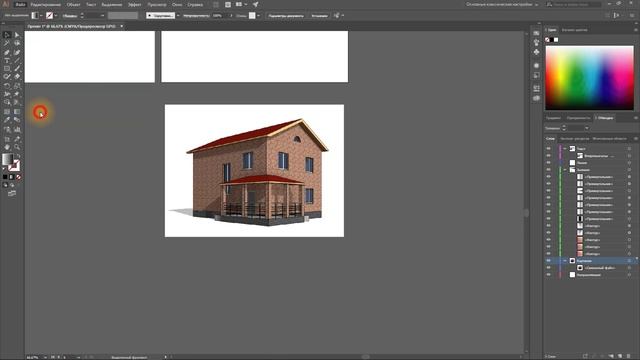This screenshot has height=360, width=640.
Task: Click the None swatch in Color panel
Action: coord(547,40)
